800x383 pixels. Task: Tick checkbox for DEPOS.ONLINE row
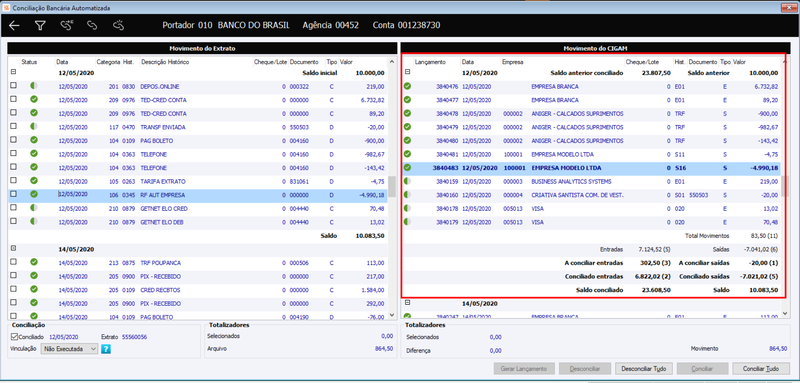point(13,86)
